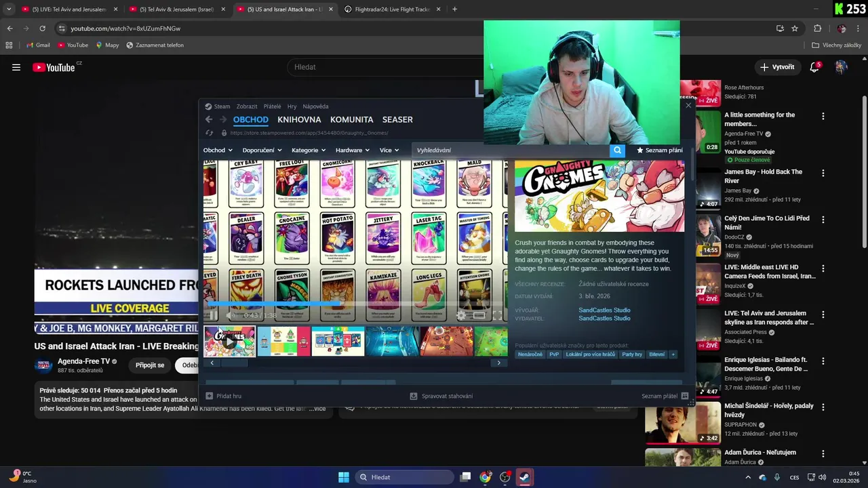
Task: Open Seznam přání wishlist in Steam
Action: coord(660,150)
